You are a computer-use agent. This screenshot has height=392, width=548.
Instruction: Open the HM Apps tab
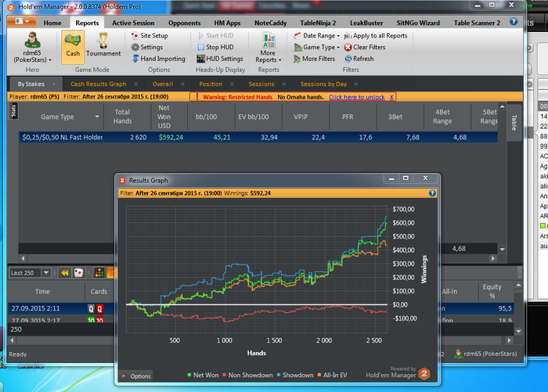click(227, 23)
